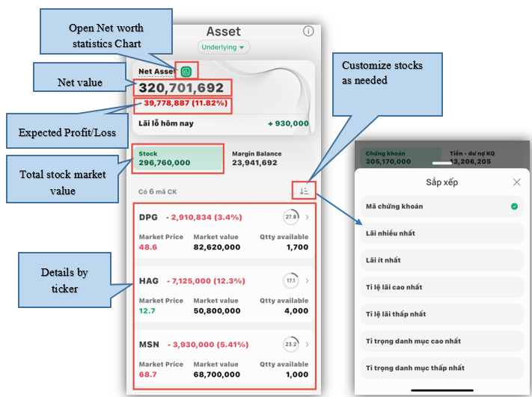
Task: Open the sort stocks icon
Action: pos(304,191)
